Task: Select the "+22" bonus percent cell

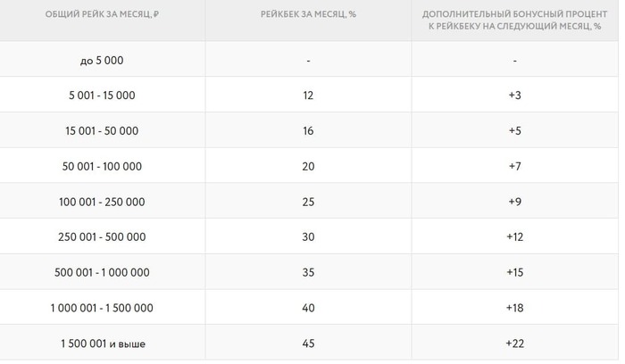Action: pos(514,343)
